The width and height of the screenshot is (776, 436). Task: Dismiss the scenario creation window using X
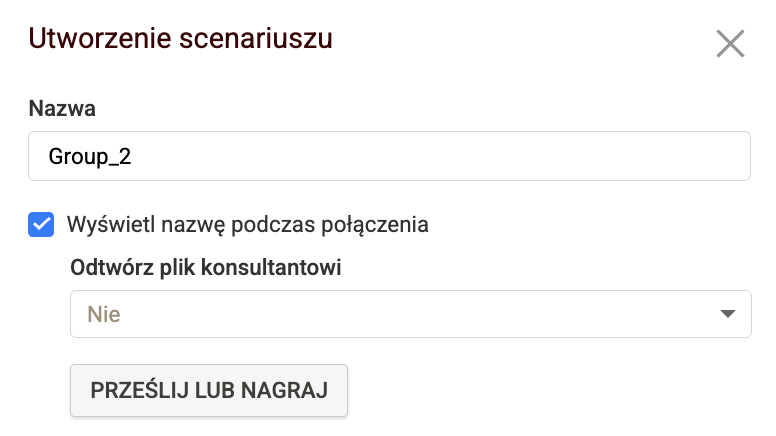tap(730, 44)
